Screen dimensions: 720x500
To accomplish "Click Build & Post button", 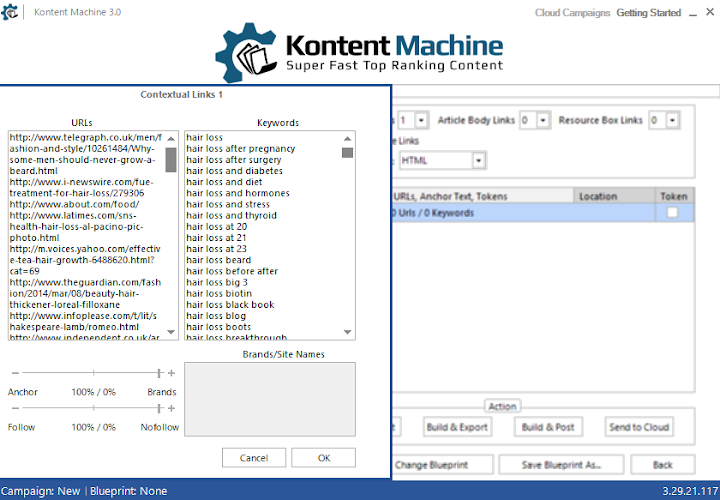I will click(x=548, y=427).
